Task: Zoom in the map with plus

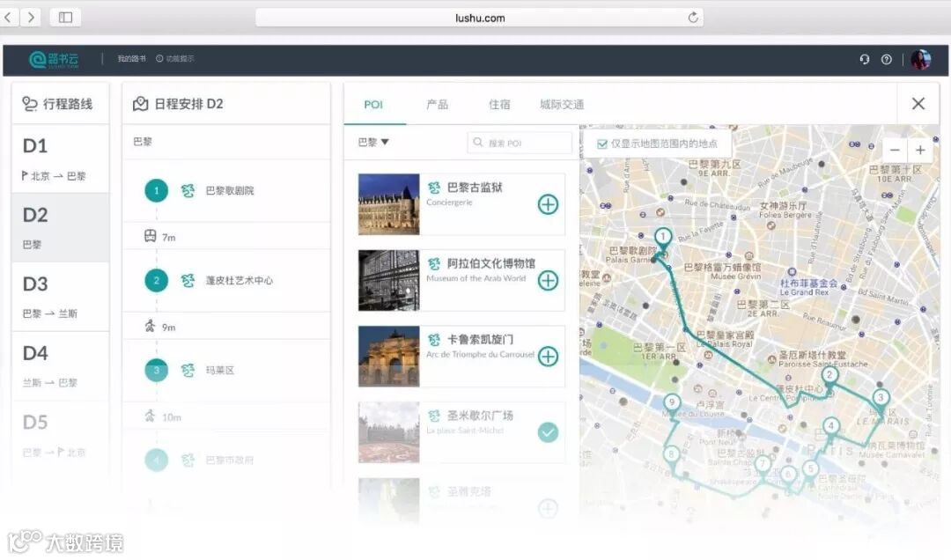Action: pos(920,150)
